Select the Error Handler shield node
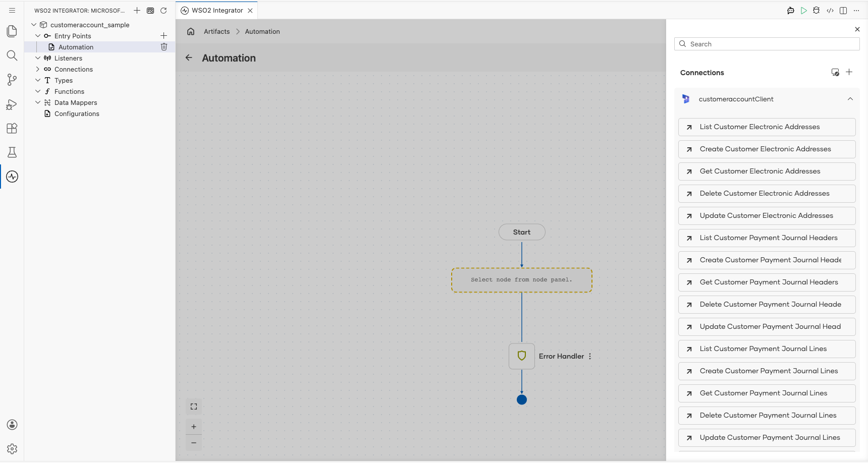 522,356
